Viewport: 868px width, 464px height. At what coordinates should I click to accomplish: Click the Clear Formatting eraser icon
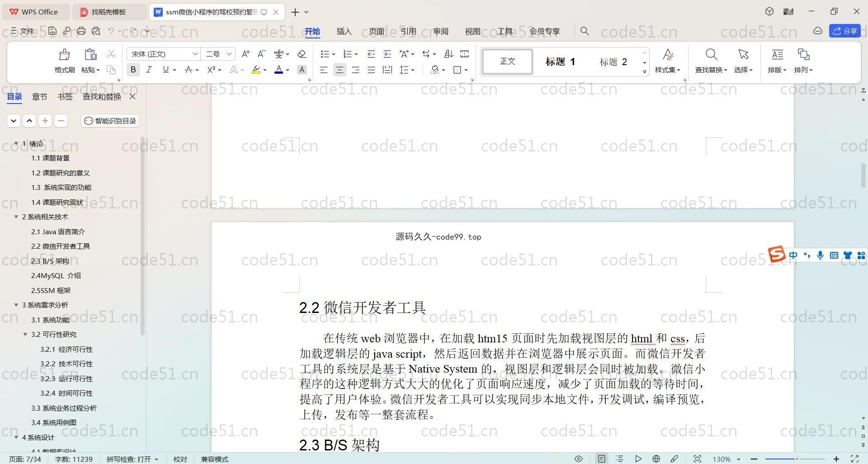[302, 54]
